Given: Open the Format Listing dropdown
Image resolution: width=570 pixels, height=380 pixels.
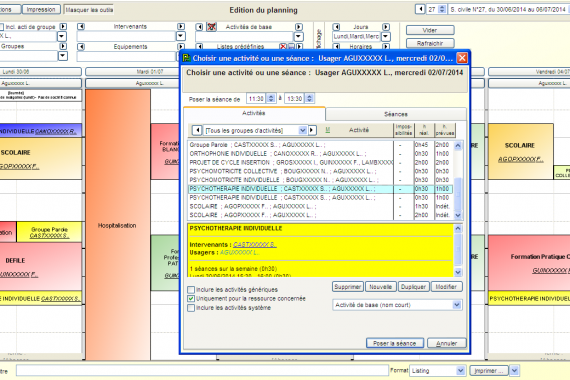Looking at the screenshot, I should pyautogui.click(x=460, y=371).
